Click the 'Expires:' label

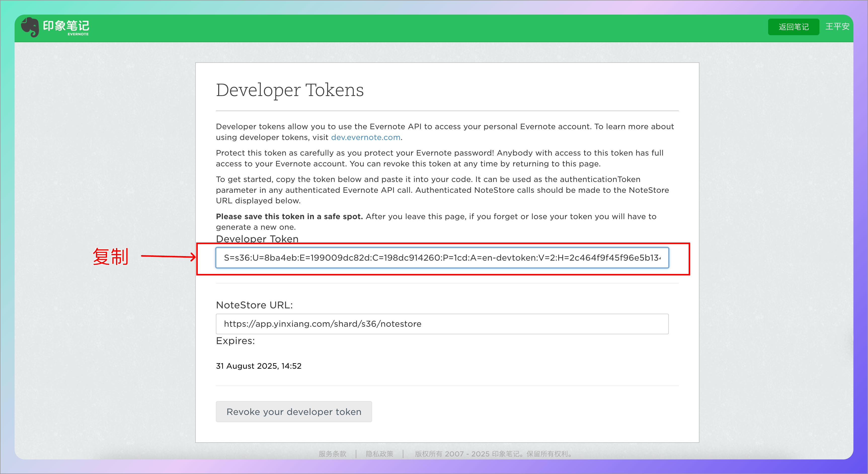point(235,341)
